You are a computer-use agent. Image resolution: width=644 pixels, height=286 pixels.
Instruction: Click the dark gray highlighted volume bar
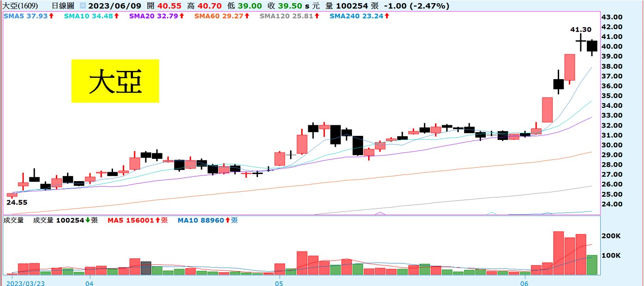tap(146, 268)
